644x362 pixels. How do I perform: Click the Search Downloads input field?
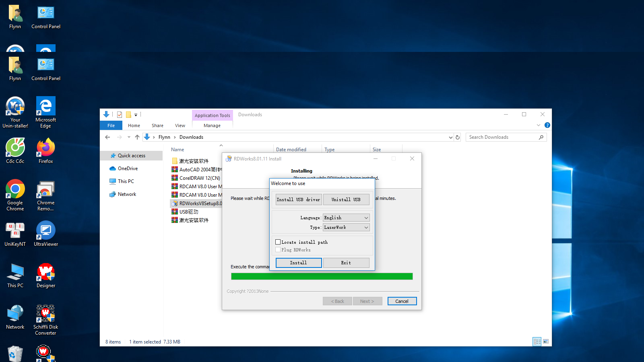[502, 137]
